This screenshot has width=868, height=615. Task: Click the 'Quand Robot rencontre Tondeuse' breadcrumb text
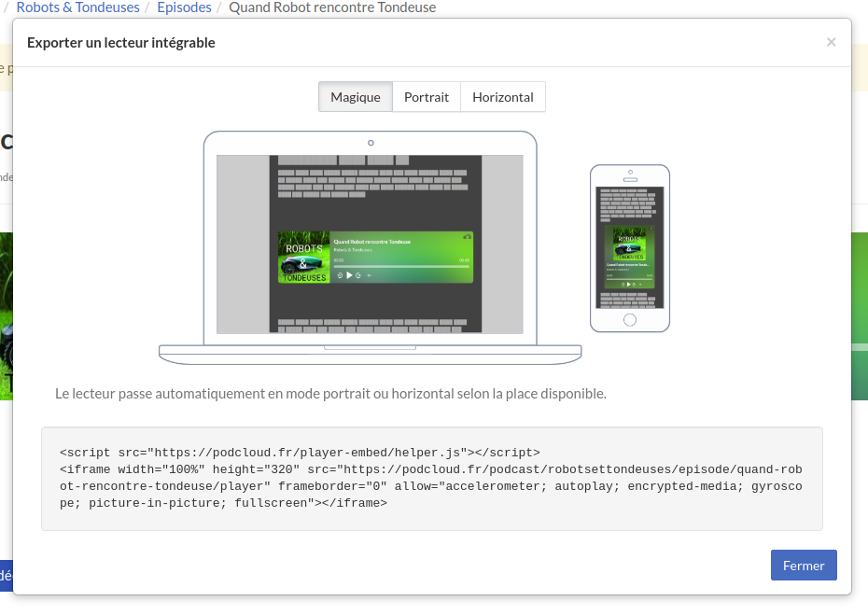click(x=332, y=7)
